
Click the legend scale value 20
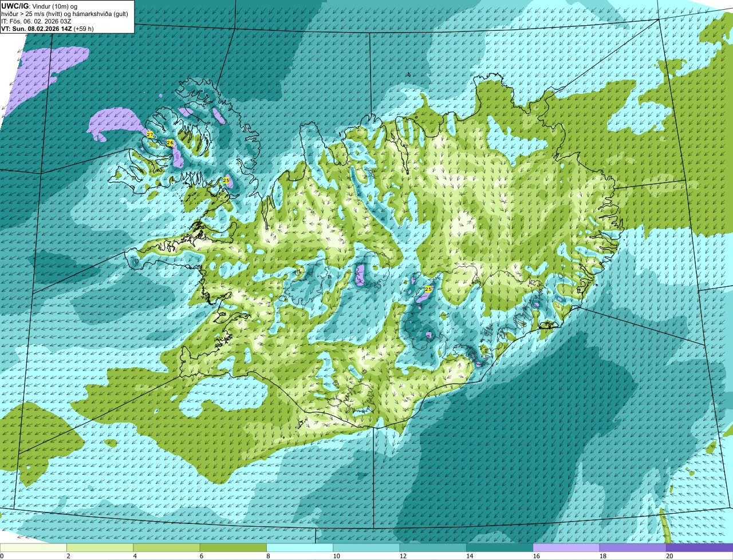669,556
